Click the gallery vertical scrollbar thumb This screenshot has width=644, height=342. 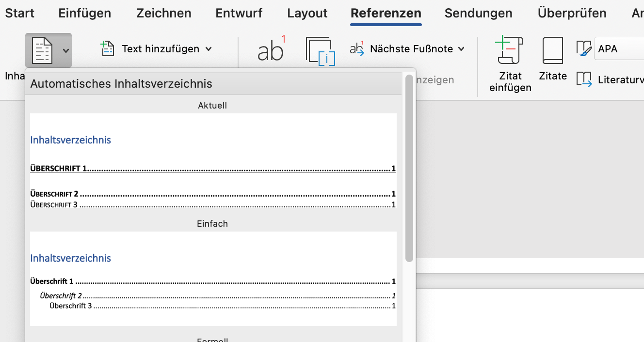pyautogui.click(x=409, y=167)
